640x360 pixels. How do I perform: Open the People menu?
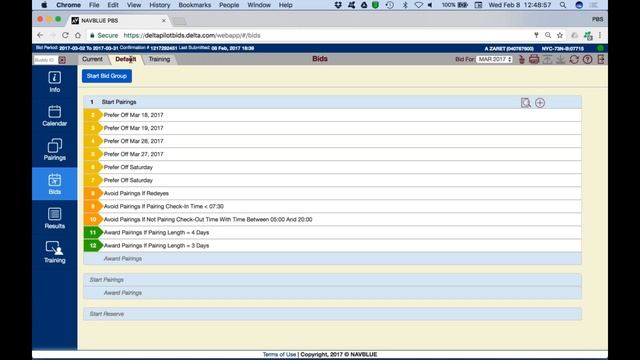click(229, 5)
